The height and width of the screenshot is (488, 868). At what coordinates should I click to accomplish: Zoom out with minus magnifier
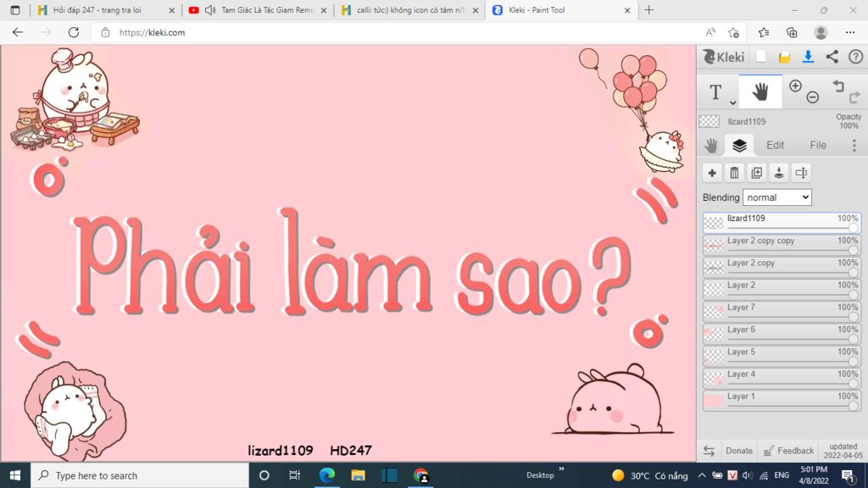(x=813, y=97)
